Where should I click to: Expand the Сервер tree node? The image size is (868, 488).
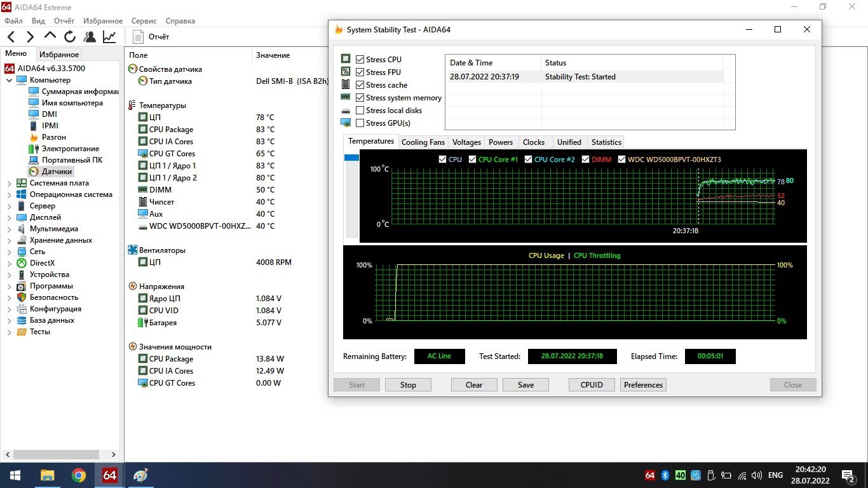coord(9,206)
